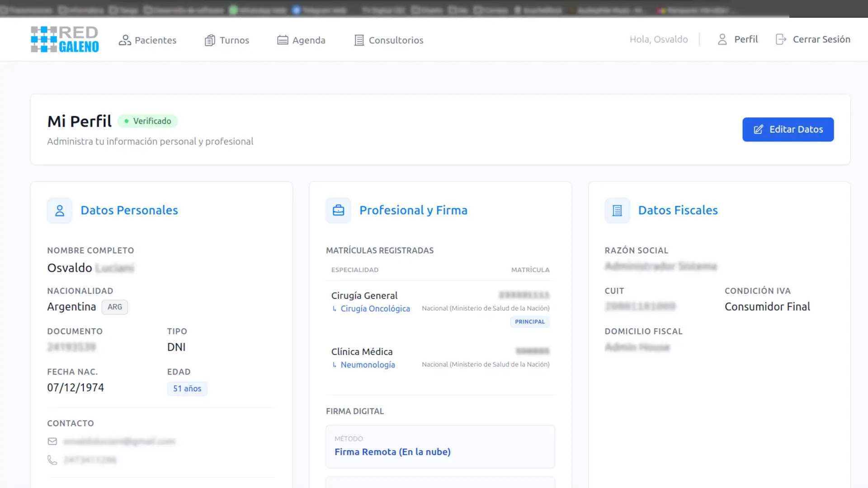
Task: Click the Agenda calendar icon
Action: (283, 40)
